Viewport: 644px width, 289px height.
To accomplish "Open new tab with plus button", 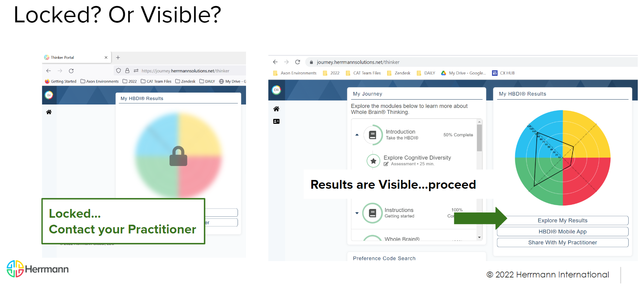I will click(118, 57).
